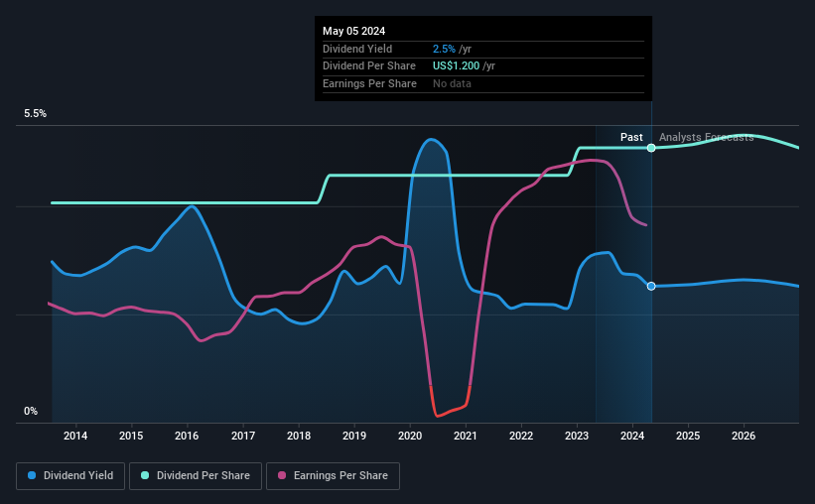Click the 2026 x-axis label
This screenshot has width=815, height=504.
(744, 436)
